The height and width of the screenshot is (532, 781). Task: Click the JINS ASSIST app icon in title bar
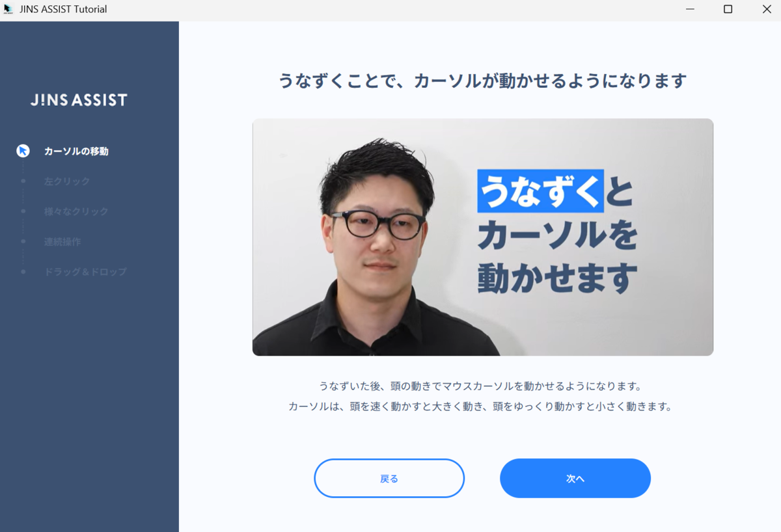8,9
